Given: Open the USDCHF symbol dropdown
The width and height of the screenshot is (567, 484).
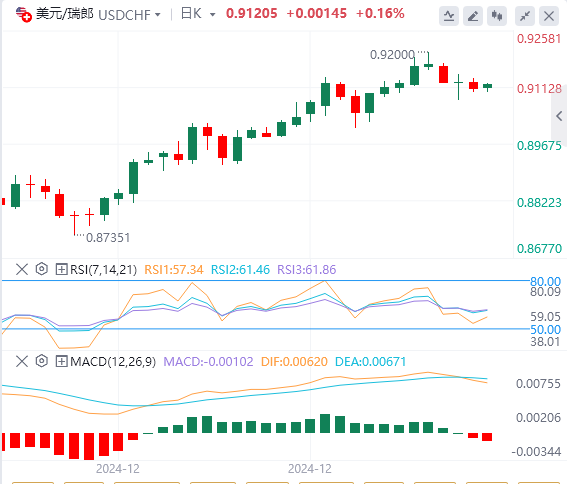Looking at the screenshot, I should [129, 15].
